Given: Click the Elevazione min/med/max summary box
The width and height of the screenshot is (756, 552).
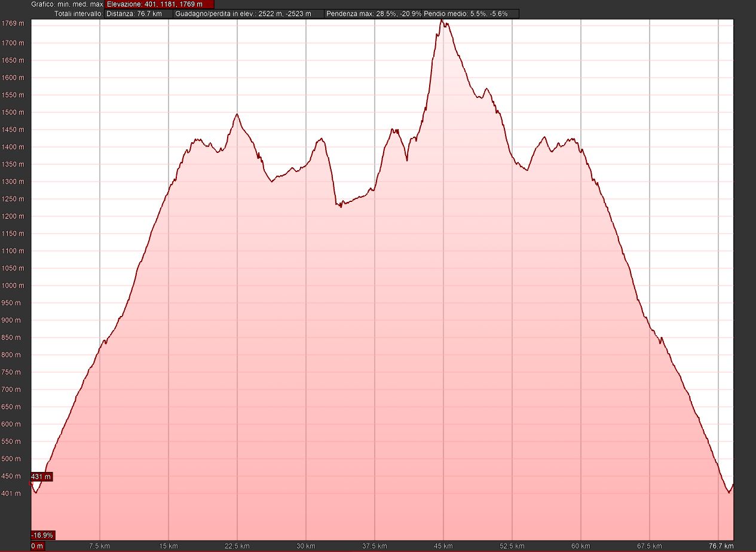Looking at the screenshot, I should pyautogui.click(x=158, y=4).
